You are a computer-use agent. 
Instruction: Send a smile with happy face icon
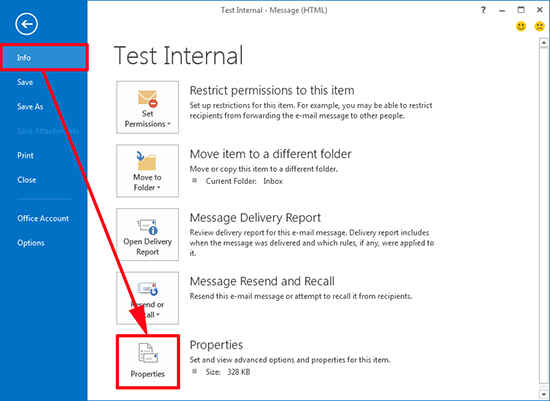(x=521, y=26)
